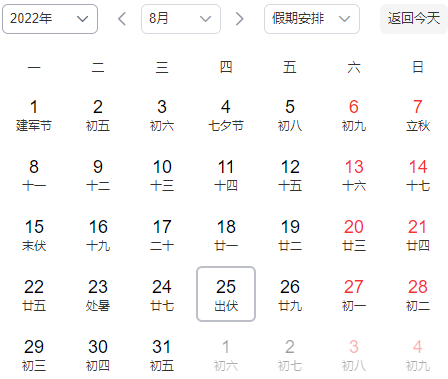Click the 四 Thursday column header
Viewport: 448px width, 379px height.
pyautogui.click(x=226, y=67)
